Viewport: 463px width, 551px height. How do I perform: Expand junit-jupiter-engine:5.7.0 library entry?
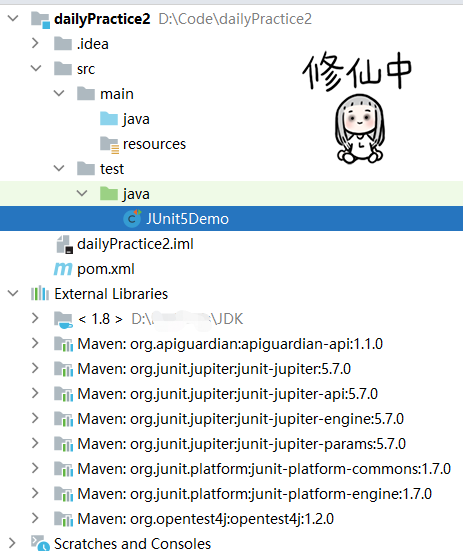pos(35,418)
